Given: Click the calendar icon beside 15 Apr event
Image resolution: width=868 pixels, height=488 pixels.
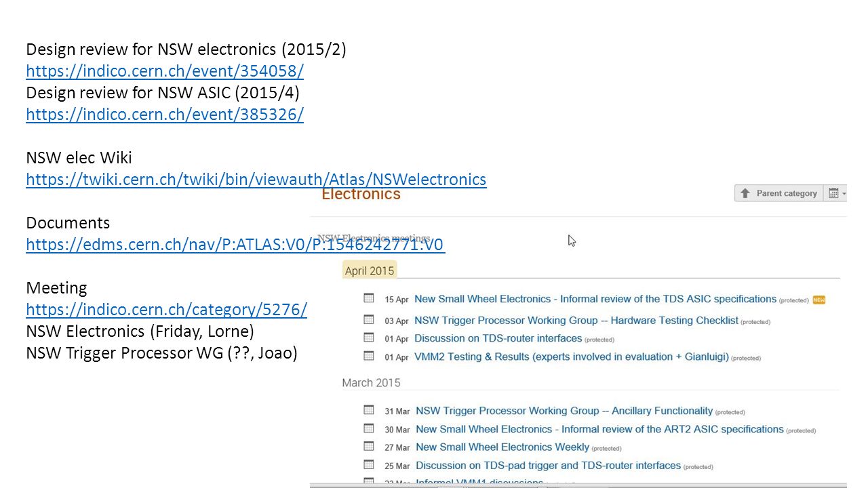Looking at the screenshot, I should click(x=369, y=298).
